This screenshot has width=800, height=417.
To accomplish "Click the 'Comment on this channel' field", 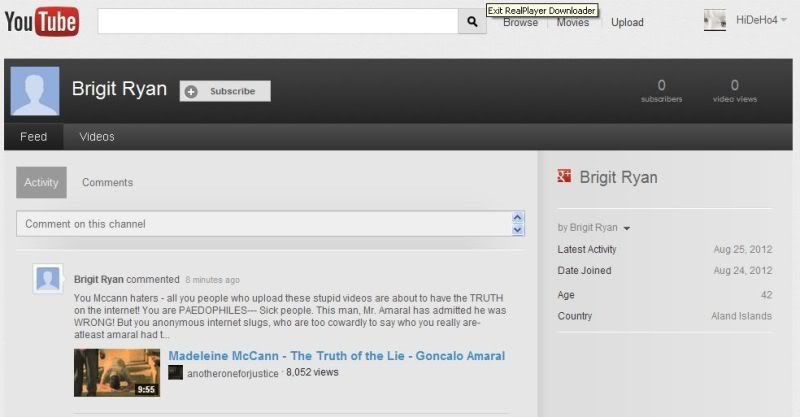I will (270, 224).
